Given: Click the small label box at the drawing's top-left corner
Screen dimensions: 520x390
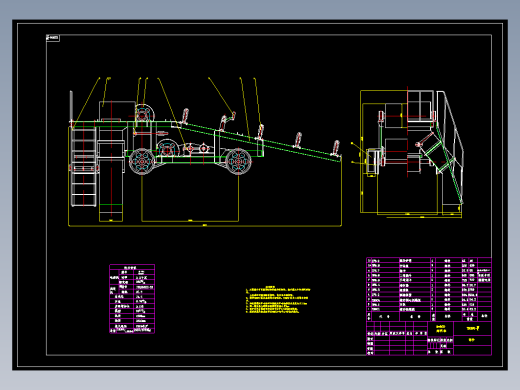Looking at the screenshot, I should 53,38.
